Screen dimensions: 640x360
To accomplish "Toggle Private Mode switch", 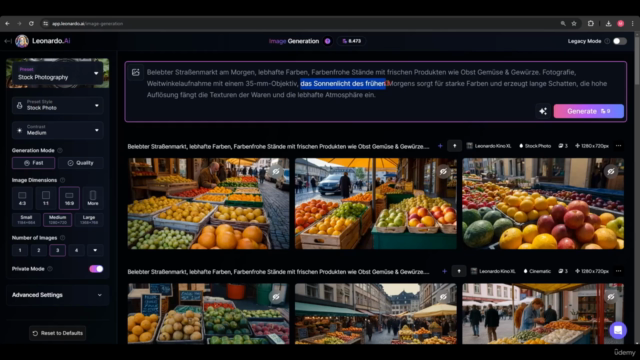I will click(96, 269).
